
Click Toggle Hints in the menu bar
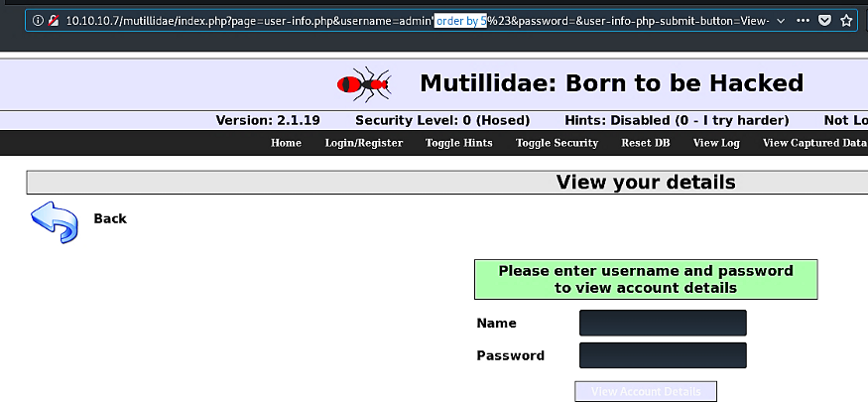point(459,143)
